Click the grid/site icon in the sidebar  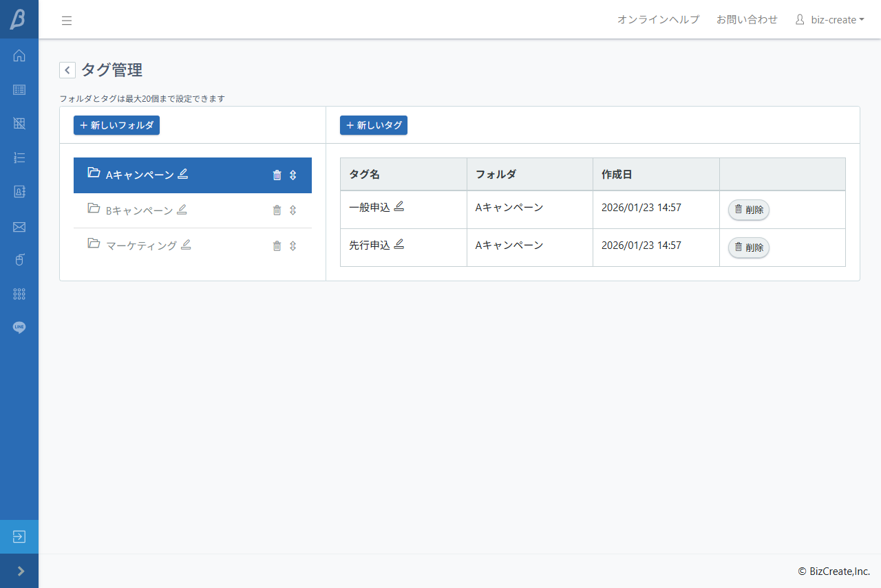point(19,123)
